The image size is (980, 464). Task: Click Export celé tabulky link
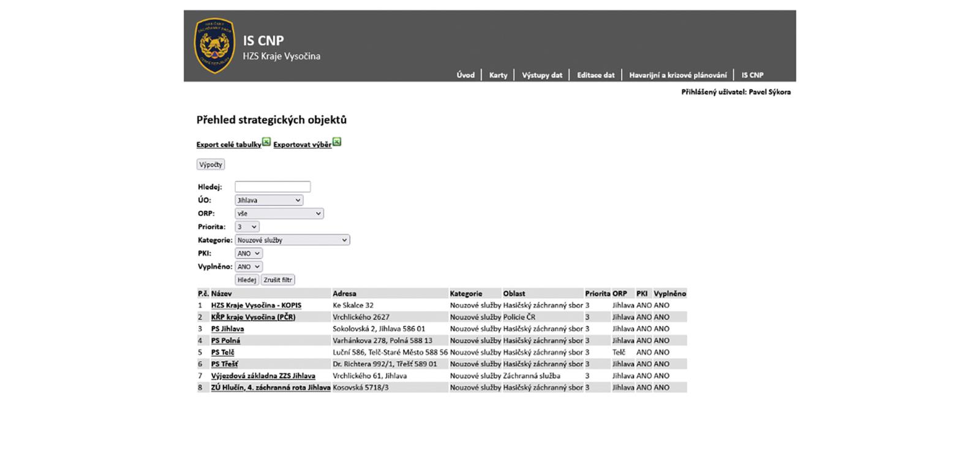[228, 145]
